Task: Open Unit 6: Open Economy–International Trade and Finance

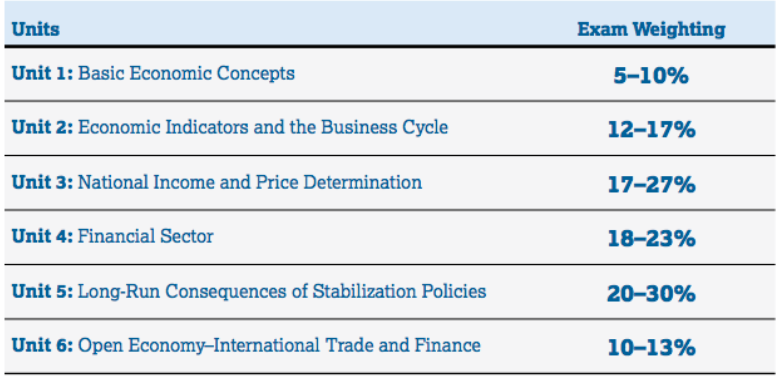Action: tap(246, 345)
